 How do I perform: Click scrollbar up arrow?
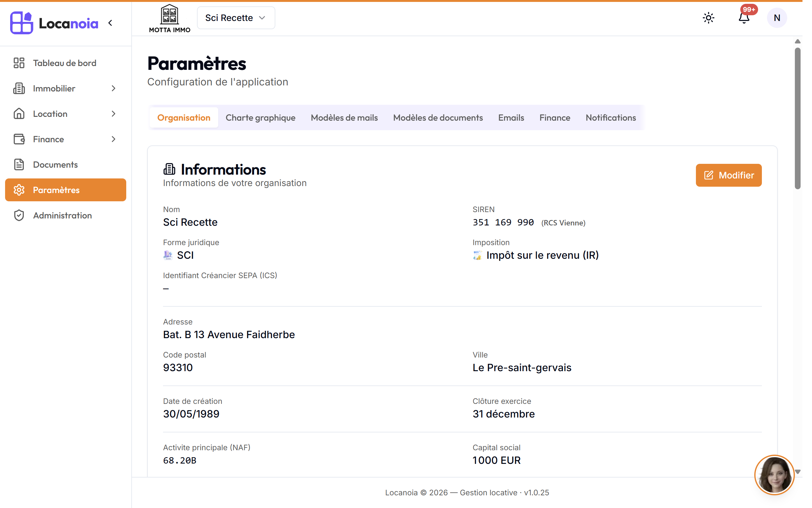(798, 41)
